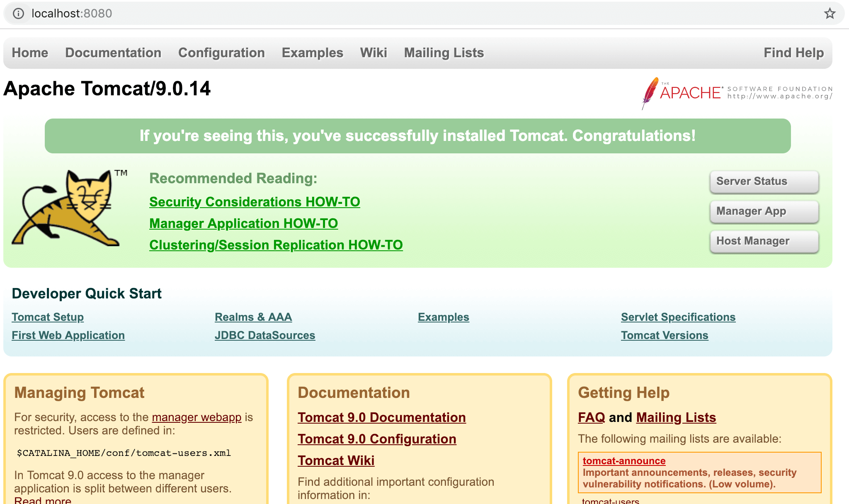Click the tomcat-announce mailing list link
849x504 pixels.
click(624, 461)
